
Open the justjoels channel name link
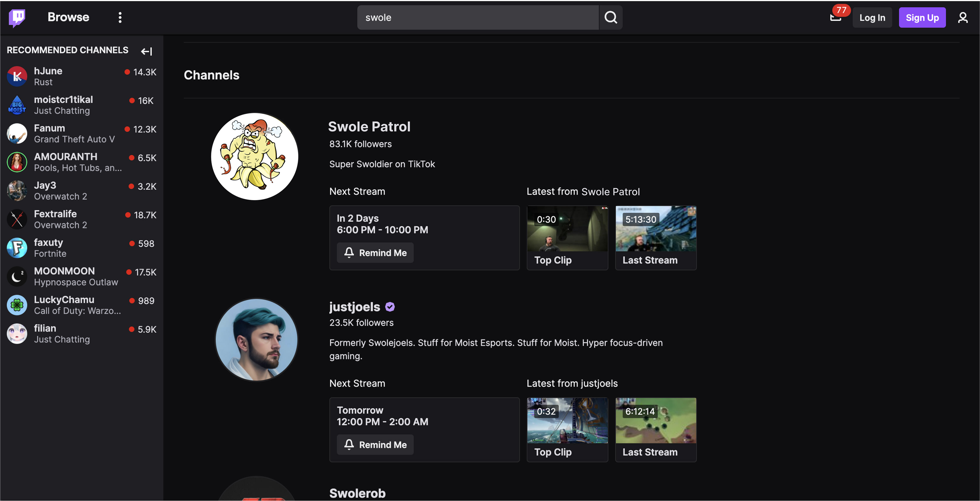tap(354, 307)
